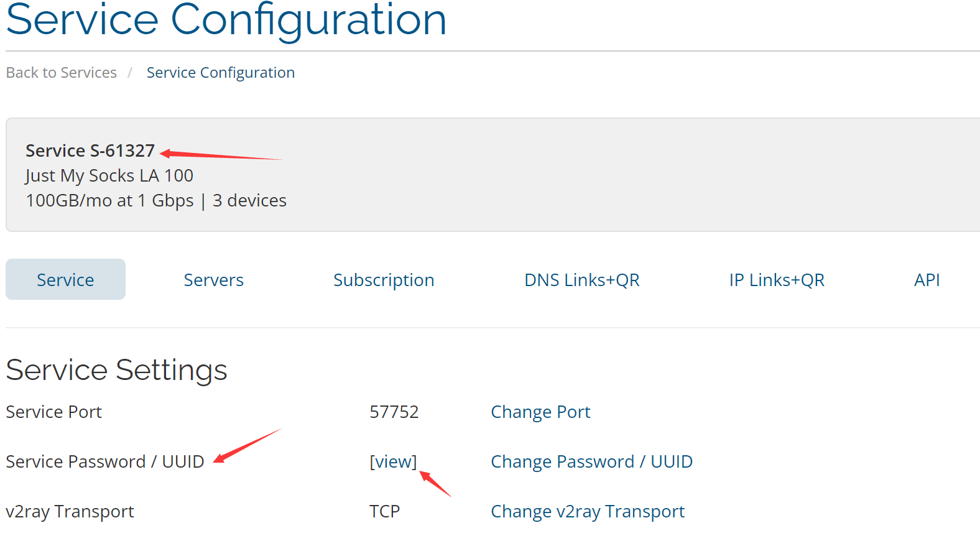Click the large Service Configuration page title
Image resolution: width=980 pixels, height=551 pixels.
[x=226, y=20]
